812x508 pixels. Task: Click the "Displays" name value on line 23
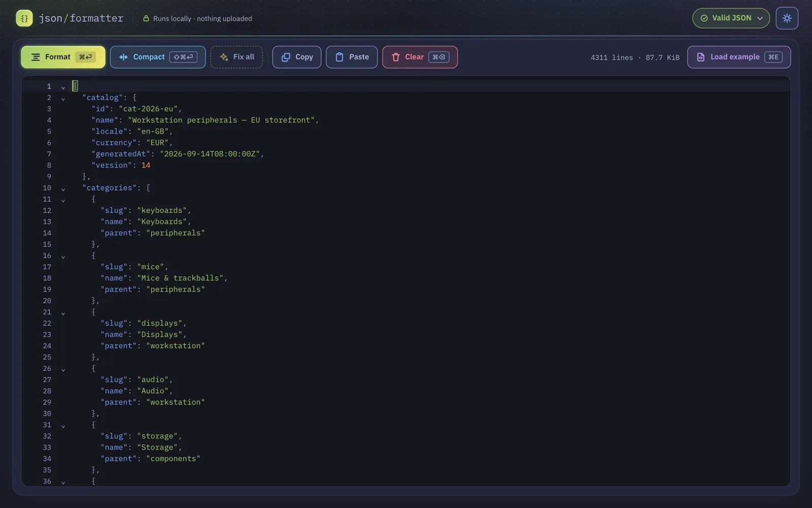coord(159,334)
